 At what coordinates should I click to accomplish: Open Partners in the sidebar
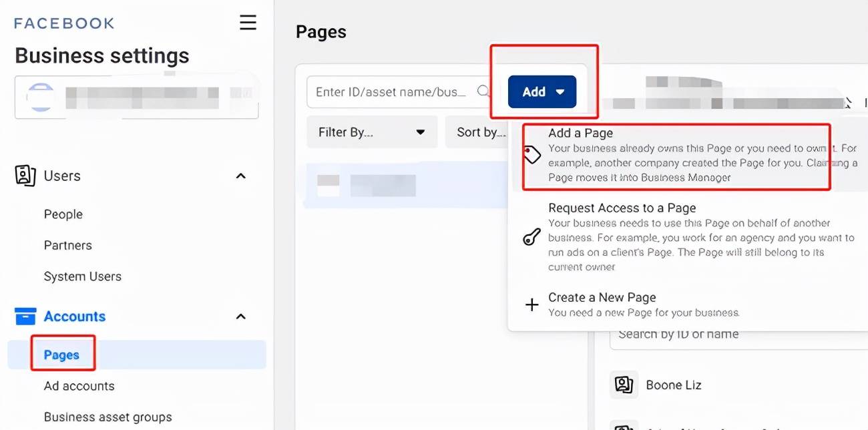coord(68,245)
